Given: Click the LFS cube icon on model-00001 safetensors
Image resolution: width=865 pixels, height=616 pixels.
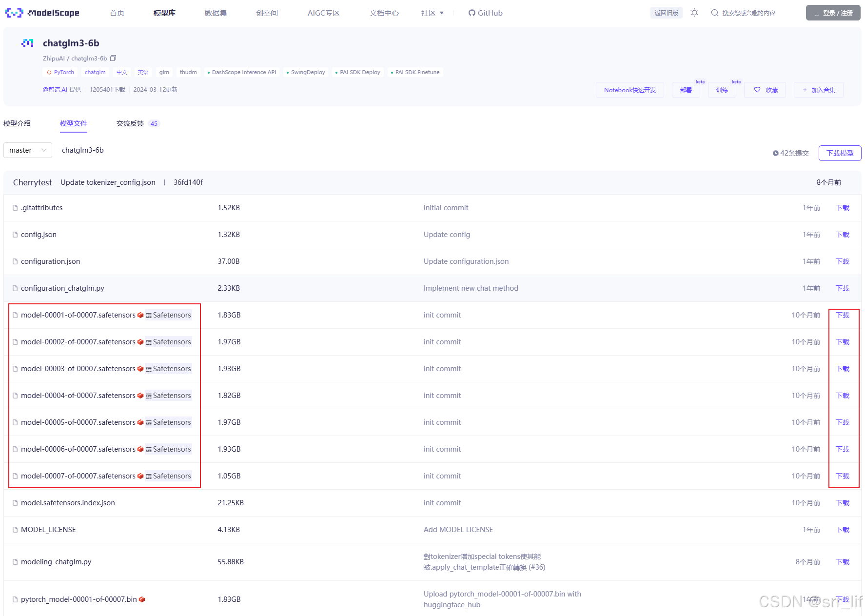Looking at the screenshot, I should coord(140,315).
